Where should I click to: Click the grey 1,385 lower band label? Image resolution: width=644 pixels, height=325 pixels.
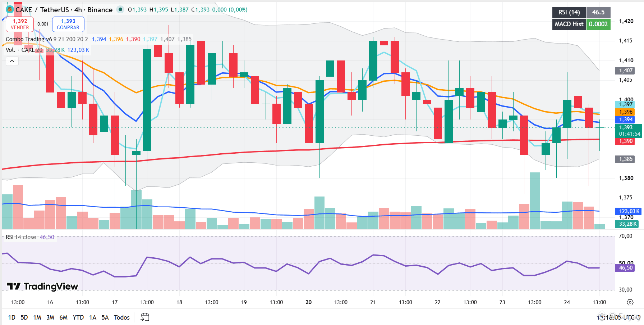pos(626,159)
